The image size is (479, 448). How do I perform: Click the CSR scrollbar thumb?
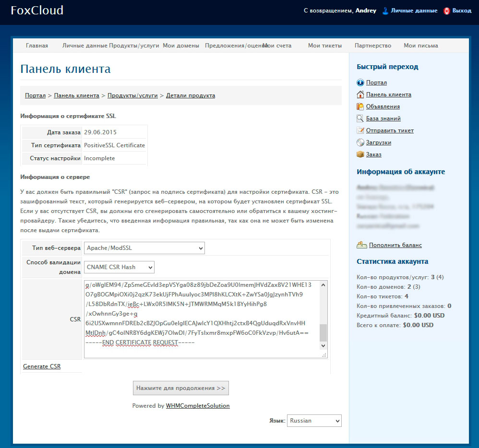pyautogui.click(x=323, y=332)
